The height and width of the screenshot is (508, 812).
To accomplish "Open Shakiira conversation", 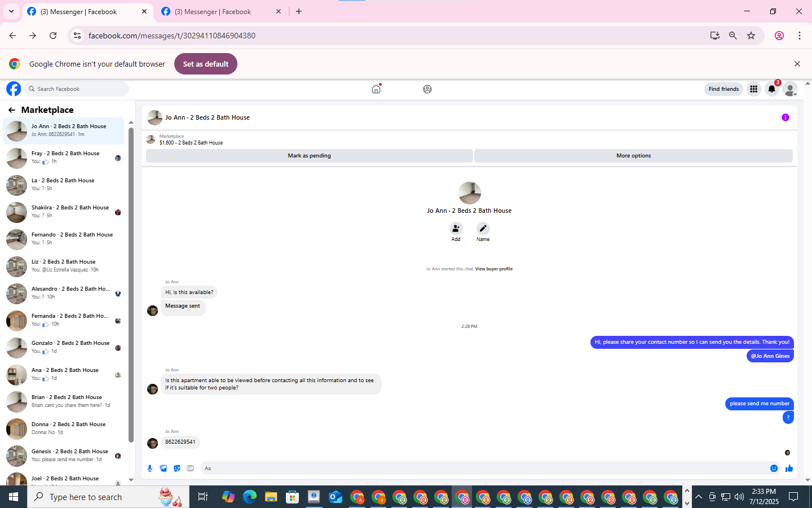I will 64,212.
